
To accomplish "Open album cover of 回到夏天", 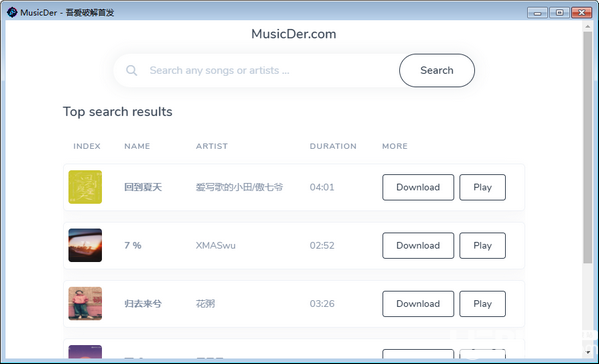I will tap(85, 187).
